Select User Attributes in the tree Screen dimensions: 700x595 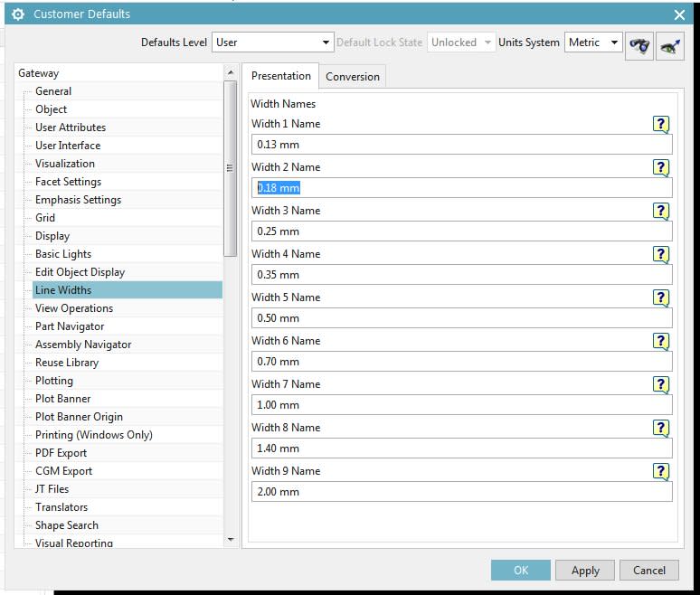71,127
